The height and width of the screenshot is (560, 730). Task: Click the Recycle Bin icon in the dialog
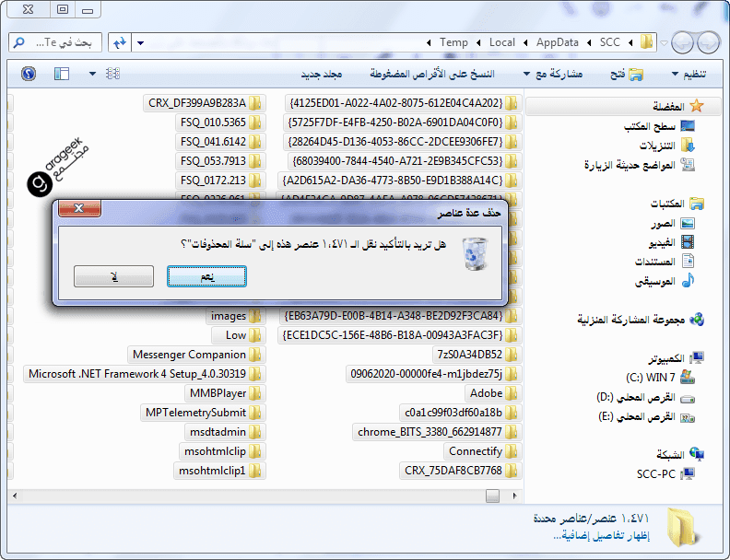pos(473,252)
